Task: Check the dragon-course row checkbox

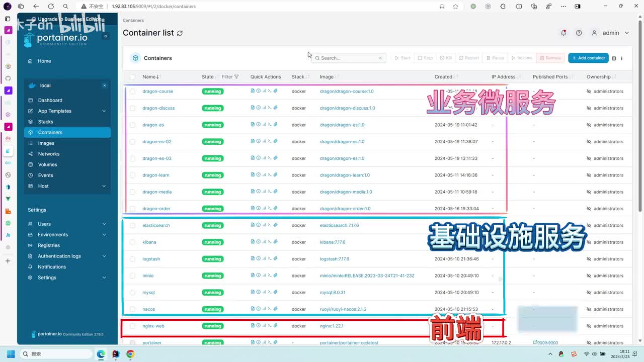Action: click(x=132, y=92)
